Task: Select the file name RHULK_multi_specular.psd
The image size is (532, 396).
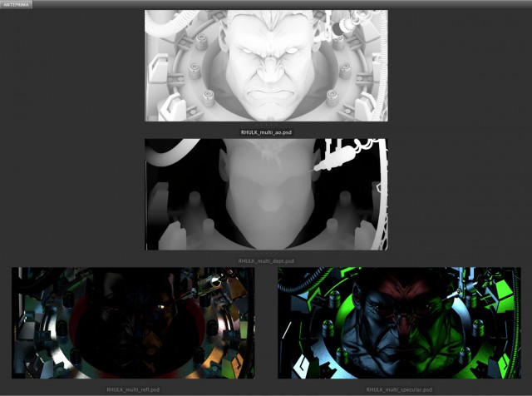Action: pyautogui.click(x=399, y=389)
